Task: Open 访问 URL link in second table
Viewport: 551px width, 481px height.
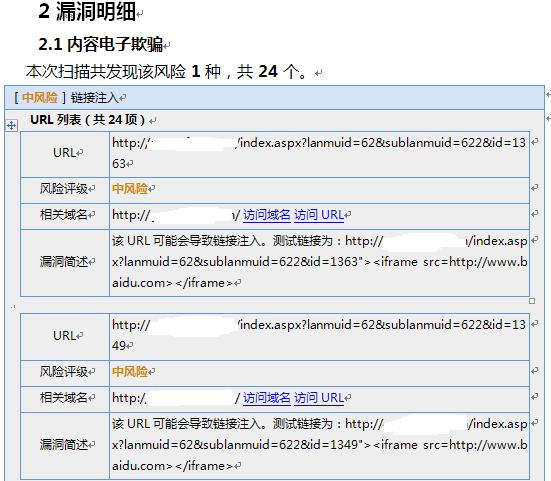Action: coord(319,398)
